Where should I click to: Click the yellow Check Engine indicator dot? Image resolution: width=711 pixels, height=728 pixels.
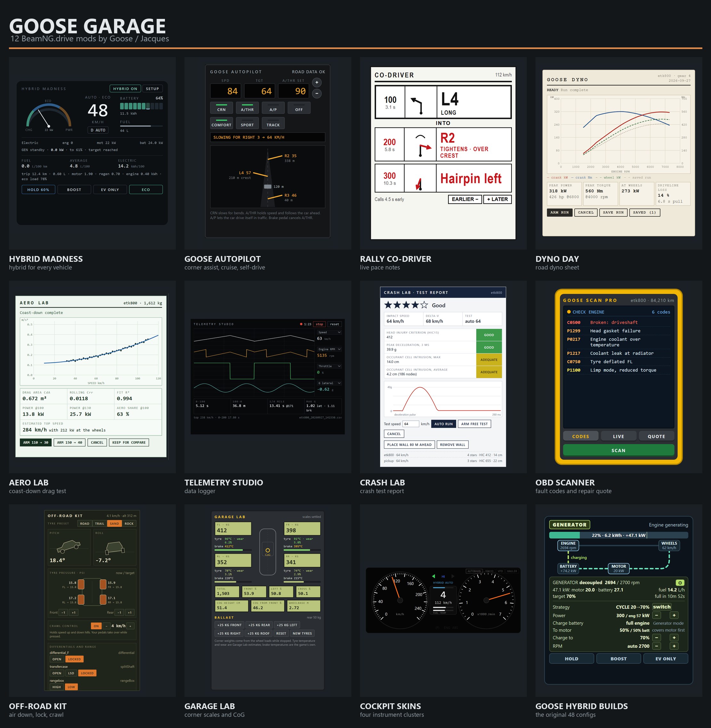569,311
